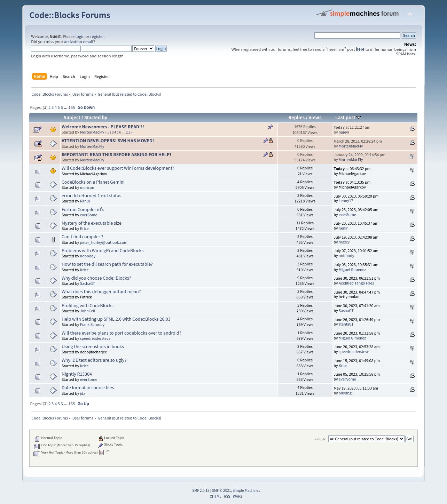The width and height of the screenshot is (447, 504).
Task: Click the 'here' link in the News text
Action: tap(360, 49)
